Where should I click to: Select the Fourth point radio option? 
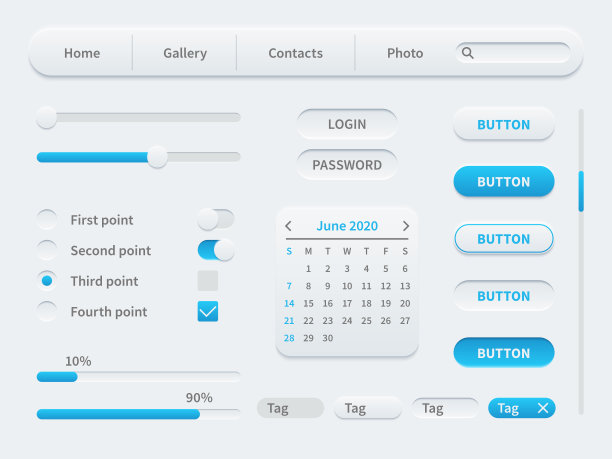pos(47,311)
